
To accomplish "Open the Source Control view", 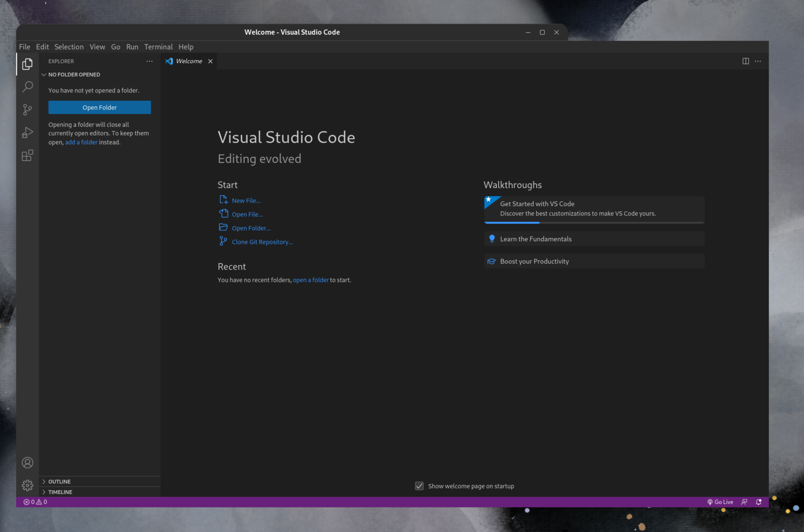I will 27,109.
